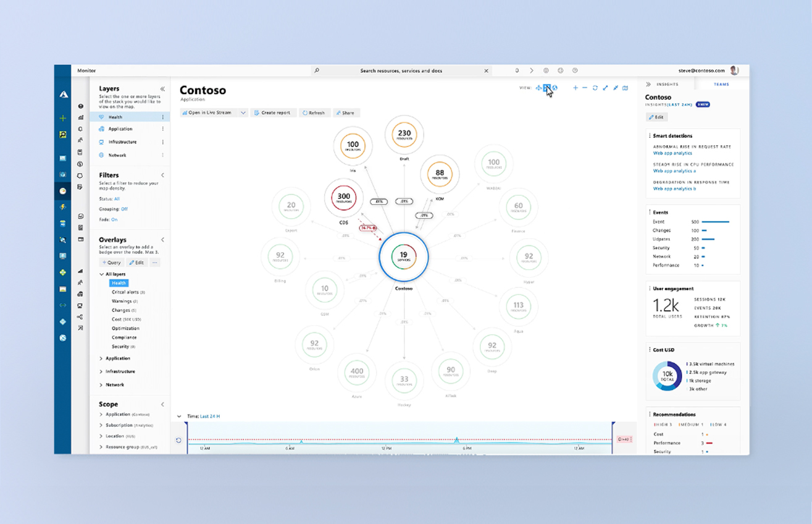Toggle the Grouping filter set to Off
Screen dimensions: 812x524
(x=124, y=209)
